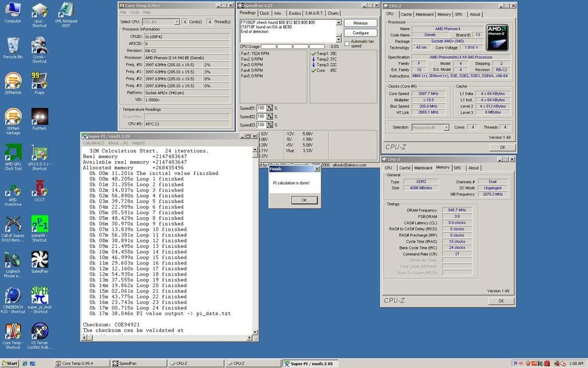Select the 3DMark Vantage desktop icon
Viewport: 588px width, 368px height.
(13, 121)
